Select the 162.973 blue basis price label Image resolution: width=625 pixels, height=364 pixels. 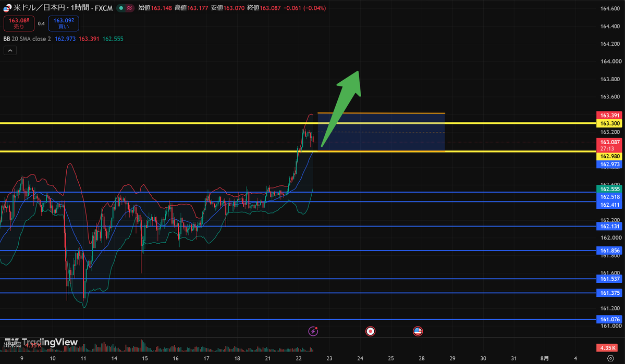(609, 164)
